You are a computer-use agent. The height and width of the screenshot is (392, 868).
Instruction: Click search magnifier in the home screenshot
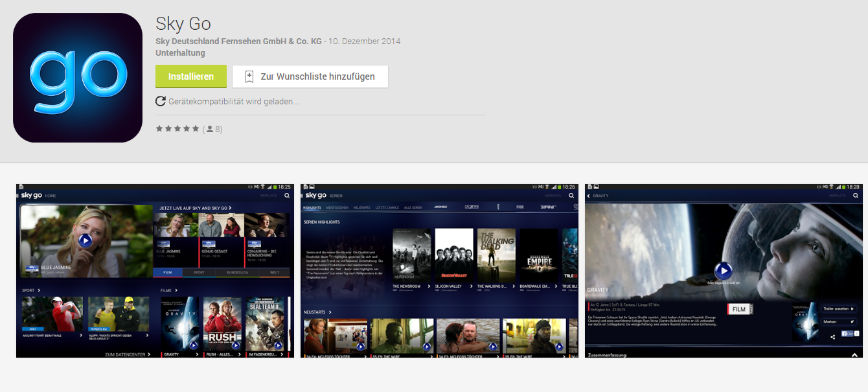pyautogui.click(x=286, y=195)
